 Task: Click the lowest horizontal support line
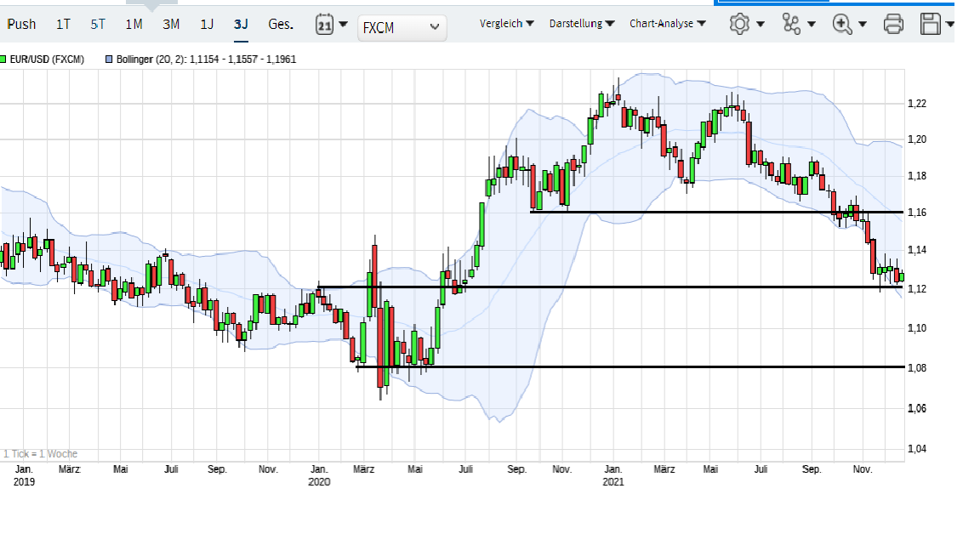pos(630,366)
